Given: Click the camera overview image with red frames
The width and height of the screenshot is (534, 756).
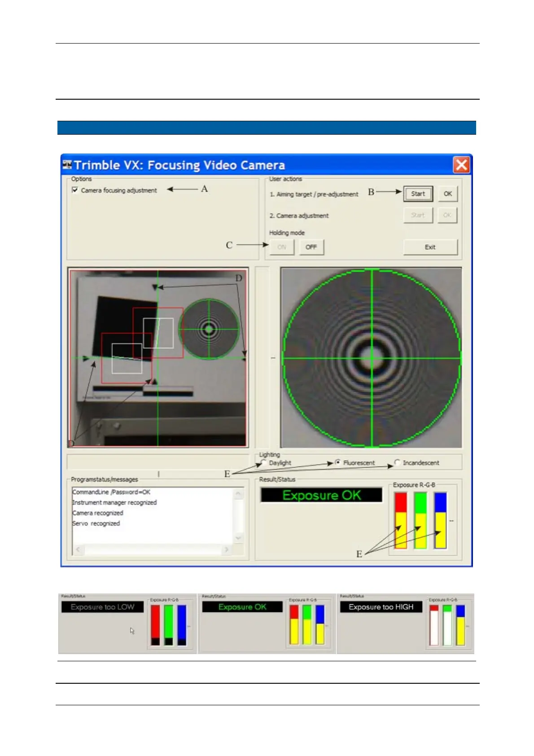Looking at the screenshot, I should tap(158, 358).
